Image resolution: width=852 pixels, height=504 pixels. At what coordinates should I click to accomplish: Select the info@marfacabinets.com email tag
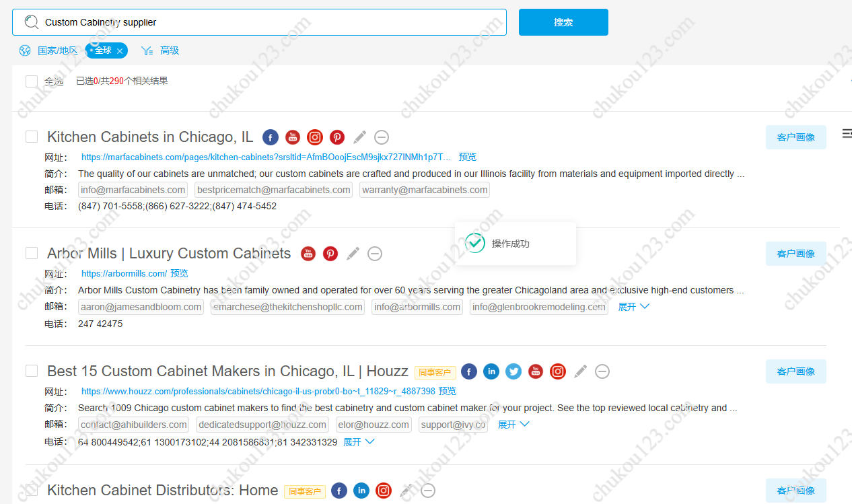pyautogui.click(x=133, y=190)
